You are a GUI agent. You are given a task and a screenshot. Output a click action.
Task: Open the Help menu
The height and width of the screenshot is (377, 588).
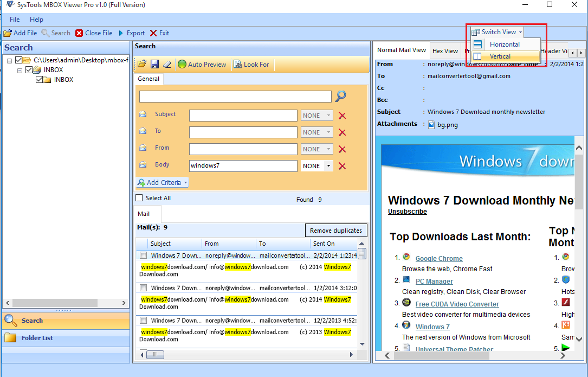[36, 20]
